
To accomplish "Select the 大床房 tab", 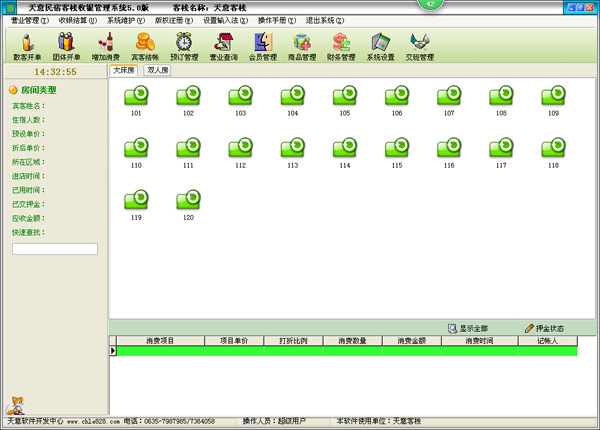I will click(x=124, y=71).
